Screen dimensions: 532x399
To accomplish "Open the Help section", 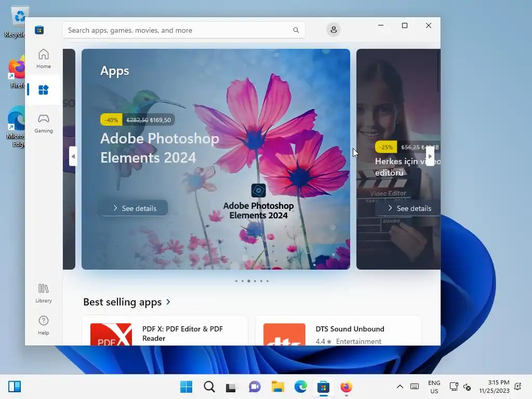I will [x=44, y=326].
